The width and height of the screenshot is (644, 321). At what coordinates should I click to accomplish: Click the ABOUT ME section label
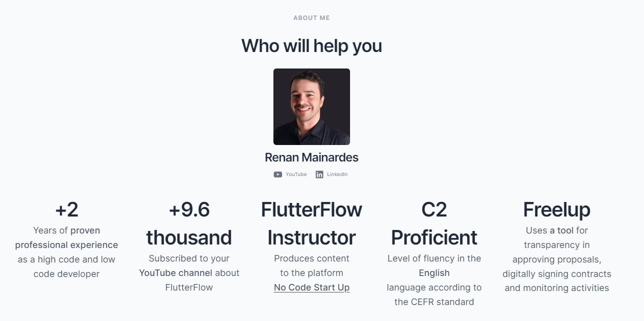pyautogui.click(x=311, y=18)
